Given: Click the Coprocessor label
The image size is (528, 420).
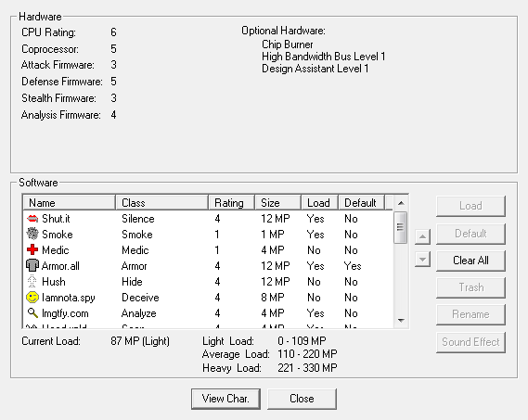Looking at the screenshot, I should coord(50,49).
